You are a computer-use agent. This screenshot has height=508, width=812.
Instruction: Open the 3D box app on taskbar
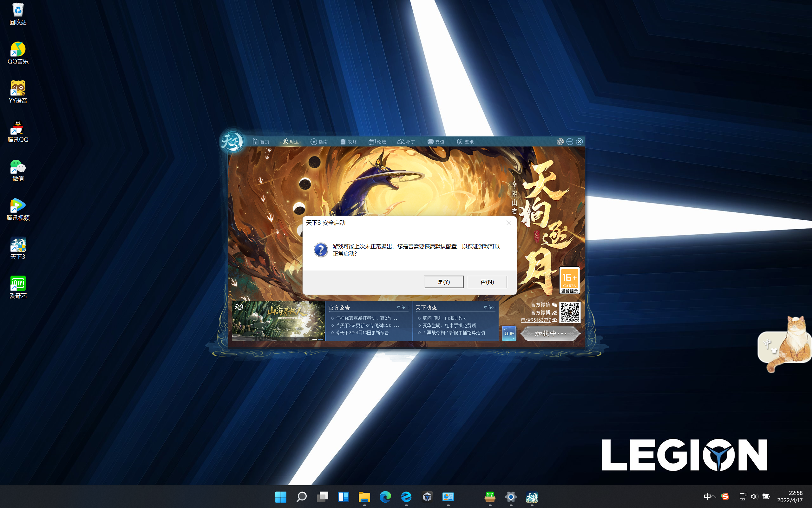click(x=427, y=497)
